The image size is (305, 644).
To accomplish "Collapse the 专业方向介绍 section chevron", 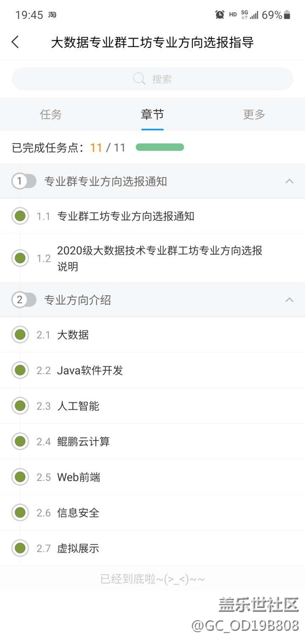I will click(290, 300).
